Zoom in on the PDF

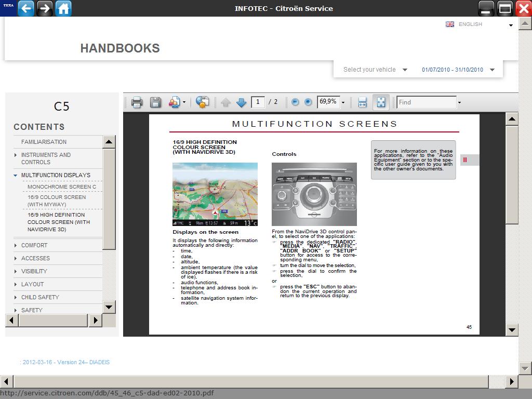(x=308, y=102)
